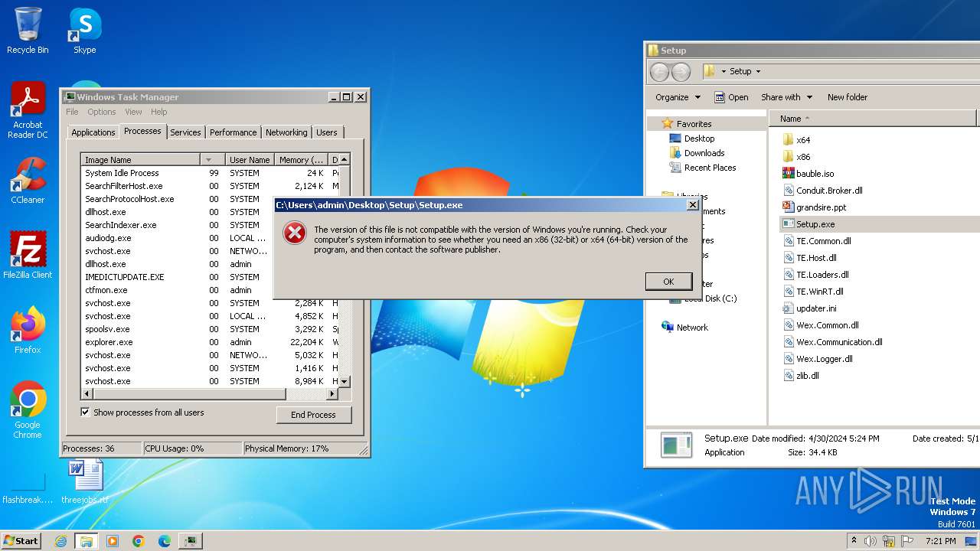Viewport: 980px width, 551px height.
Task: Close the Setup.exe error dialog
Action: tap(693, 205)
